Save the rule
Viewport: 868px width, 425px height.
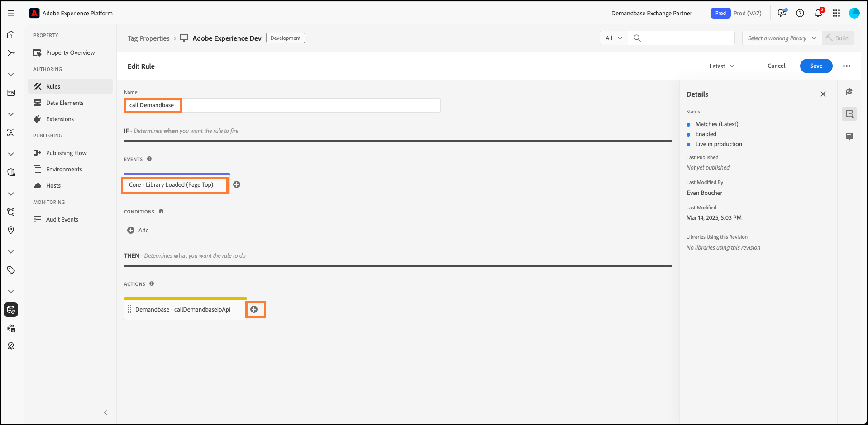(816, 66)
